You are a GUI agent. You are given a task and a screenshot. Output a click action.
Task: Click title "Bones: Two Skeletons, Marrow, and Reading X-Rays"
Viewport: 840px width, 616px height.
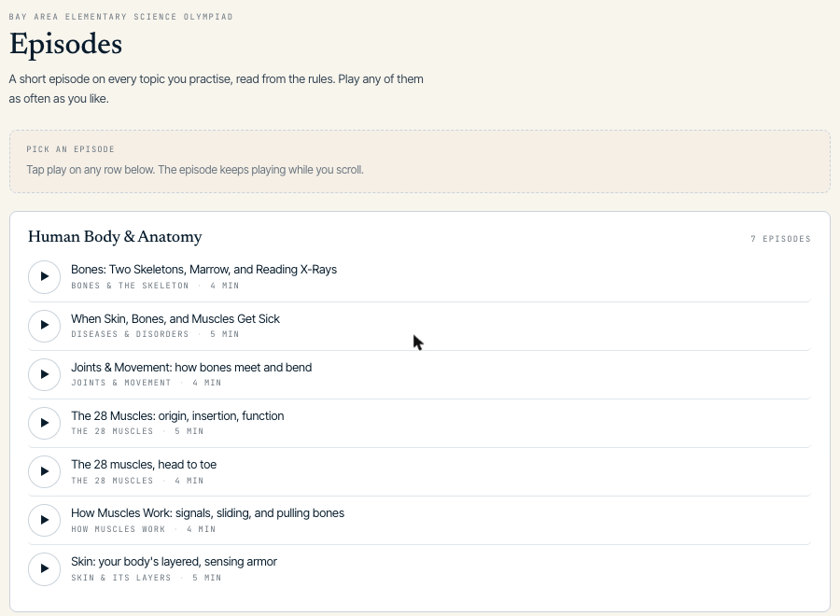[x=203, y=270]
